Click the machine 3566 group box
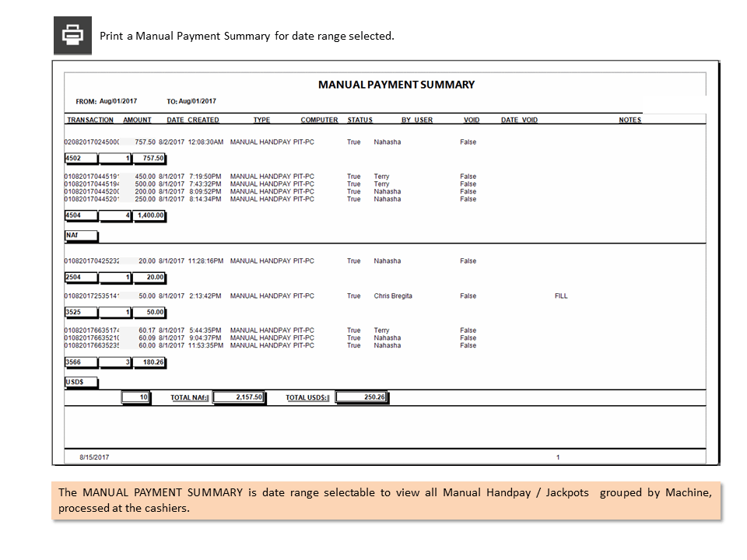The image size is (747, 560). tap(81, 362)
